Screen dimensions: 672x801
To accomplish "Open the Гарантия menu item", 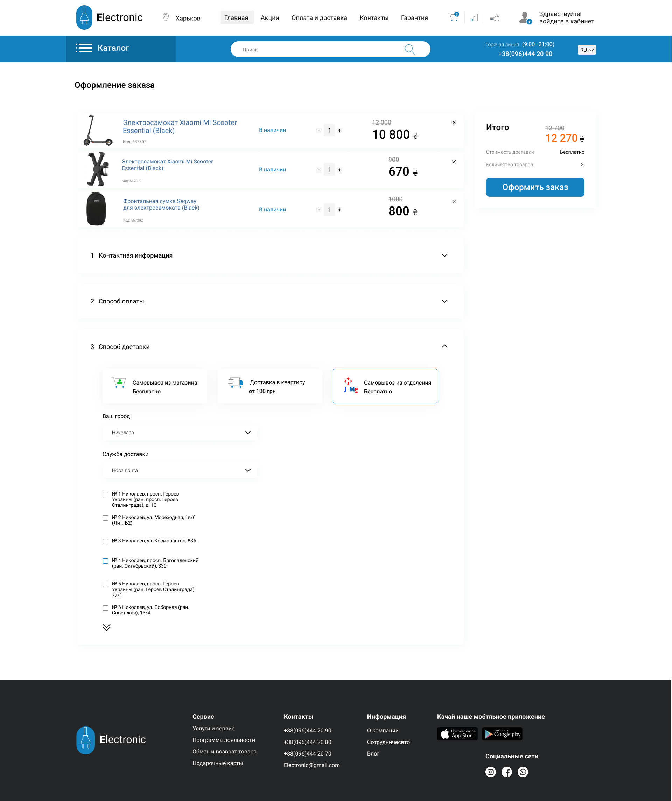I will click(x=414, y=18).
